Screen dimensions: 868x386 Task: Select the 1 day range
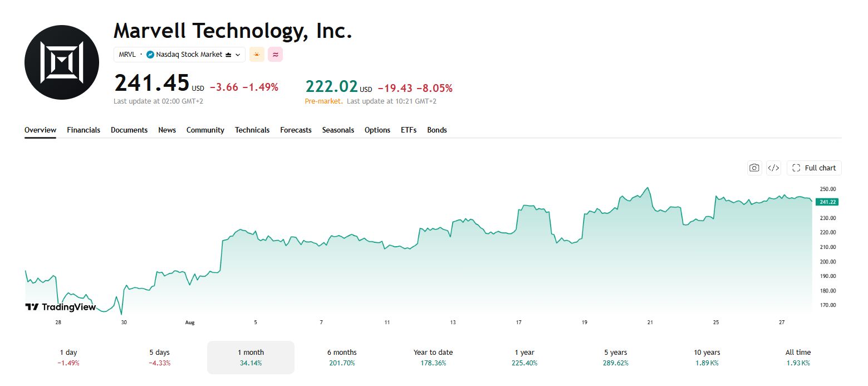click(68, 357)
